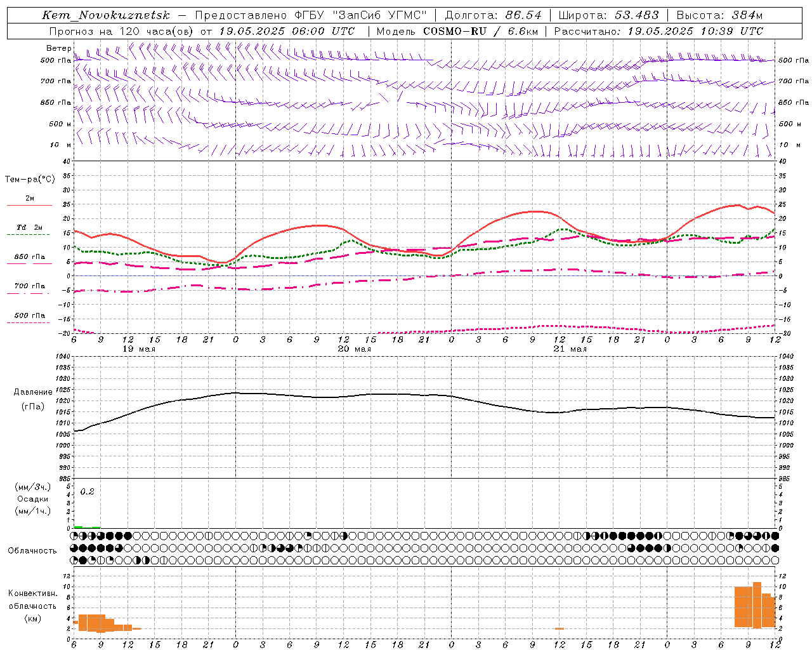Click the 'Тем-ра(°C)' axis title
This screenshot has width=812, height=650.
coord(30,180)
